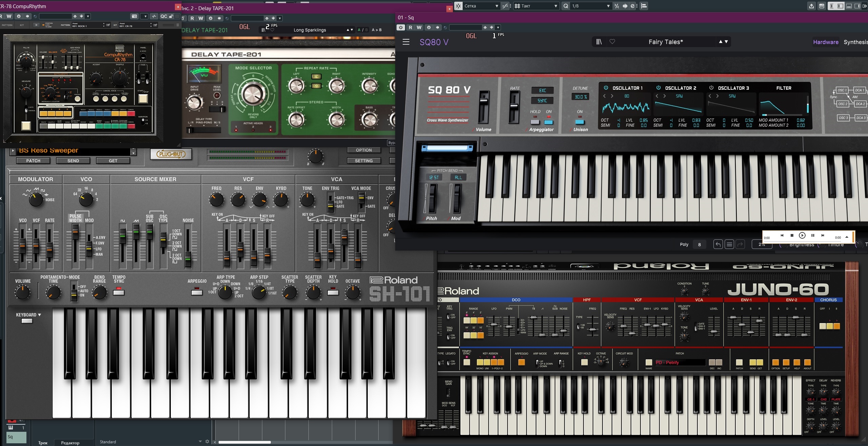
Task: Click the PLUG-OUT button on the SH-101
Action: pyautogui.click(x=171, y=154)
